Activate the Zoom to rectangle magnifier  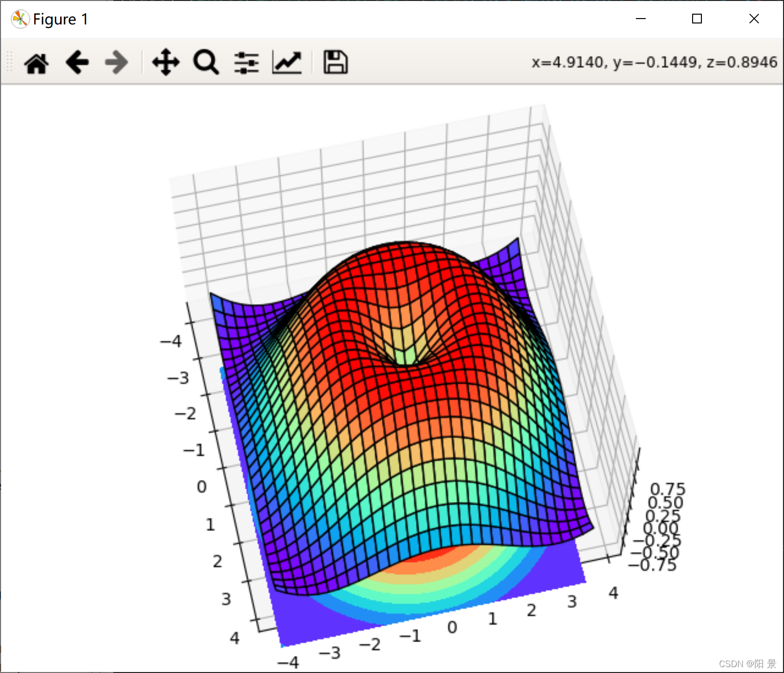[x=206, y=63]
